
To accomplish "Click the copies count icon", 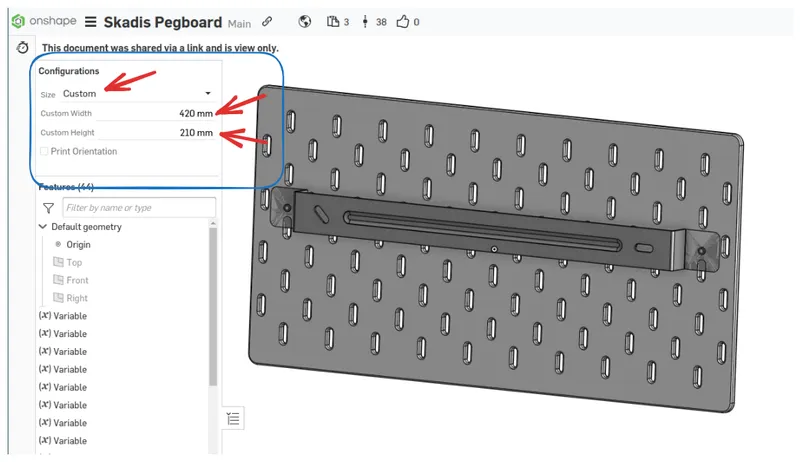I will [334, 22].
